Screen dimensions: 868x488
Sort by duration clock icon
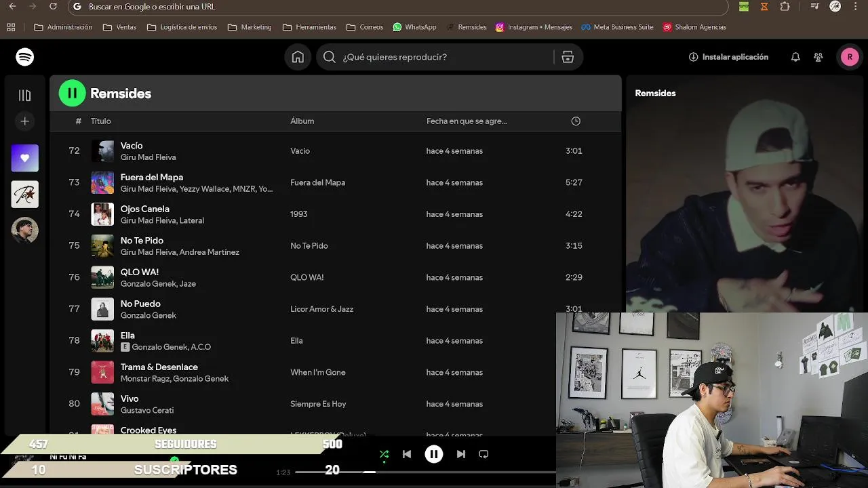click(576, 121)
